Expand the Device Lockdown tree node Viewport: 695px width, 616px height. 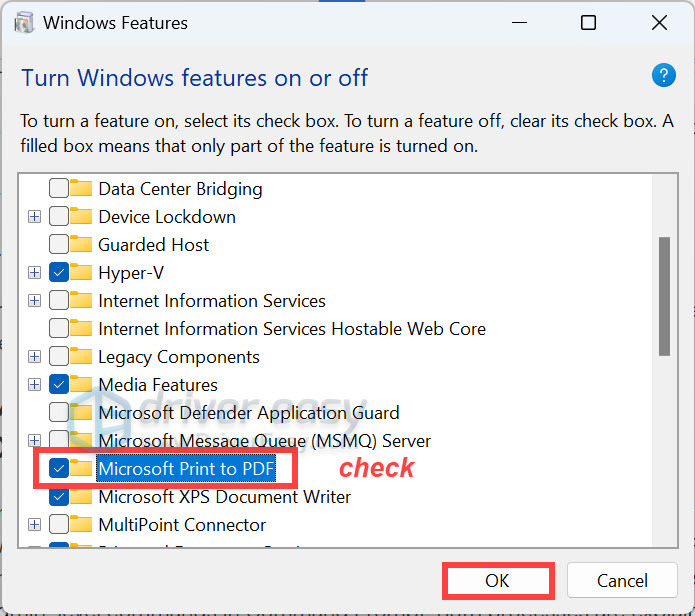[x=34, y=217]
